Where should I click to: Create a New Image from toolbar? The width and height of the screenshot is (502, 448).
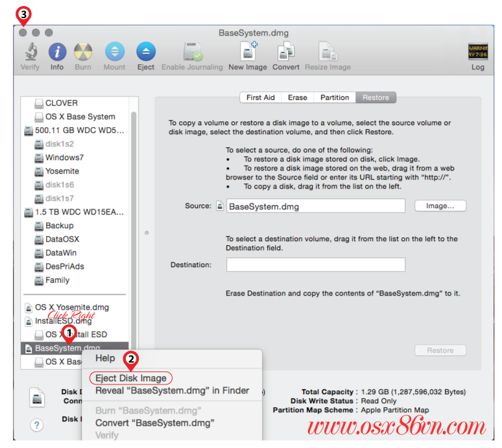248,51
